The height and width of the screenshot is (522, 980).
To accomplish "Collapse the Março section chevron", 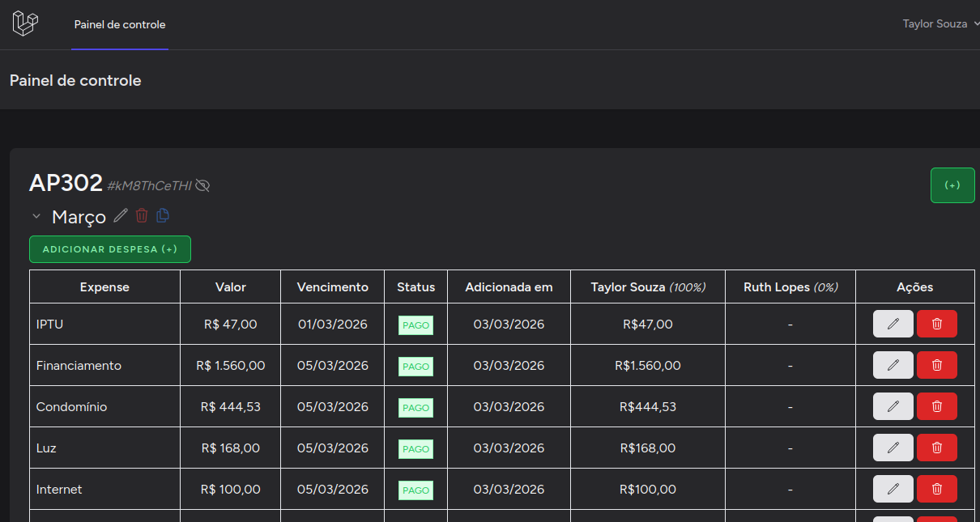I will click(x=36, y=216).
